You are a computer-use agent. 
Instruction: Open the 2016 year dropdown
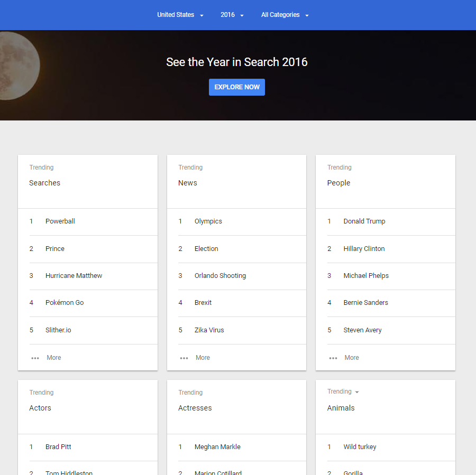pyautogui.click(x=232, y=15)
